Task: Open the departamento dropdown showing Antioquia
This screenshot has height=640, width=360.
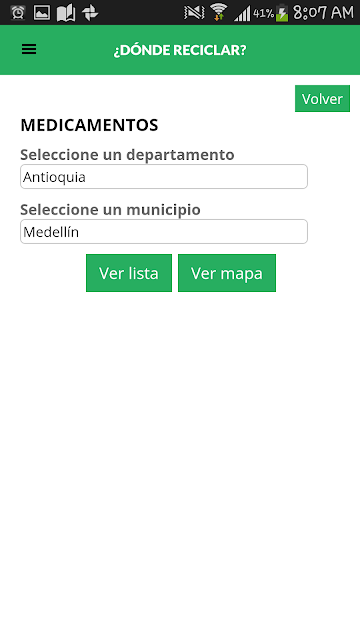Action: pyautogui.click(x=164, y=177)
